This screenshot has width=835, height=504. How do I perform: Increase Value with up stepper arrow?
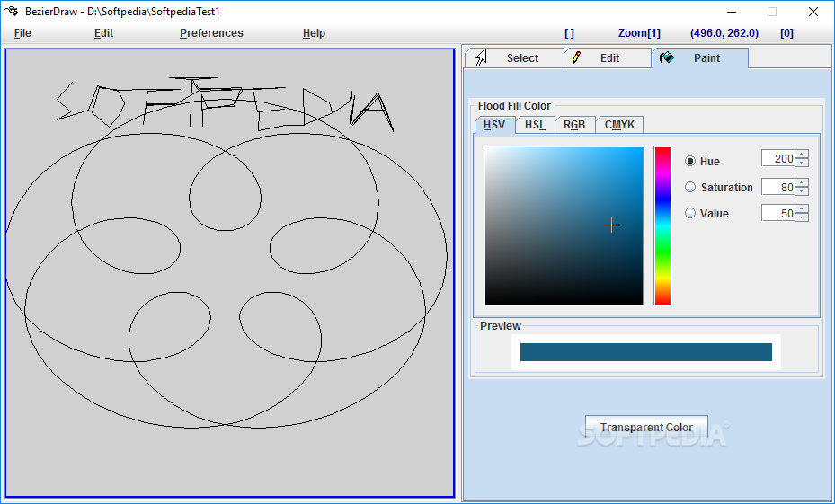coord(802,208)
